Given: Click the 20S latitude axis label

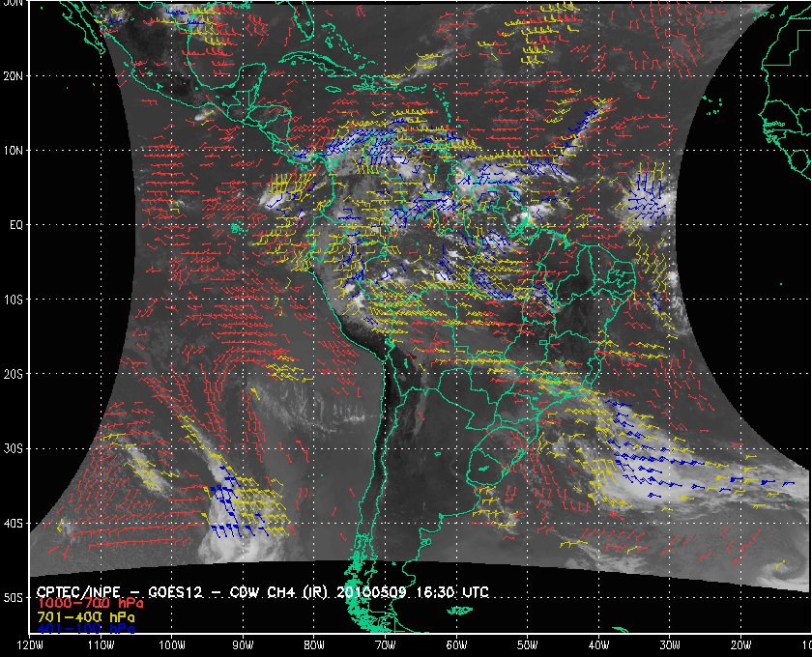Looking at the screenshot, I should pos(14,374).
